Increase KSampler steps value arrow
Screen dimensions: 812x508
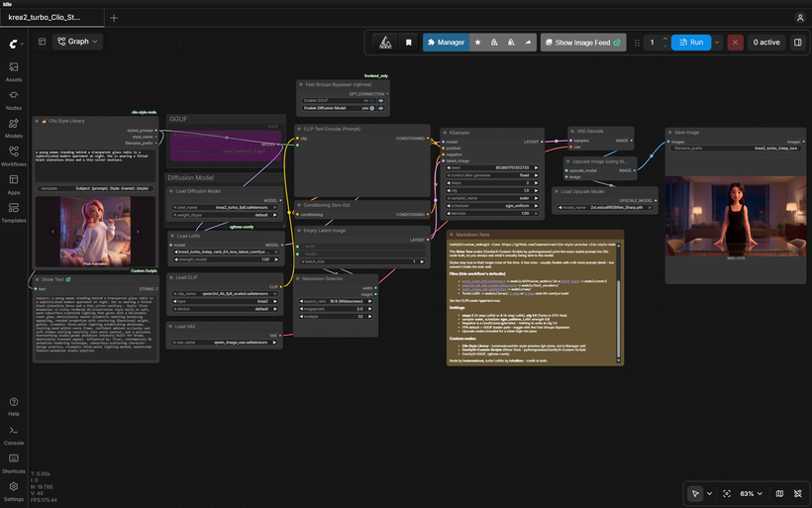(537, 183)
